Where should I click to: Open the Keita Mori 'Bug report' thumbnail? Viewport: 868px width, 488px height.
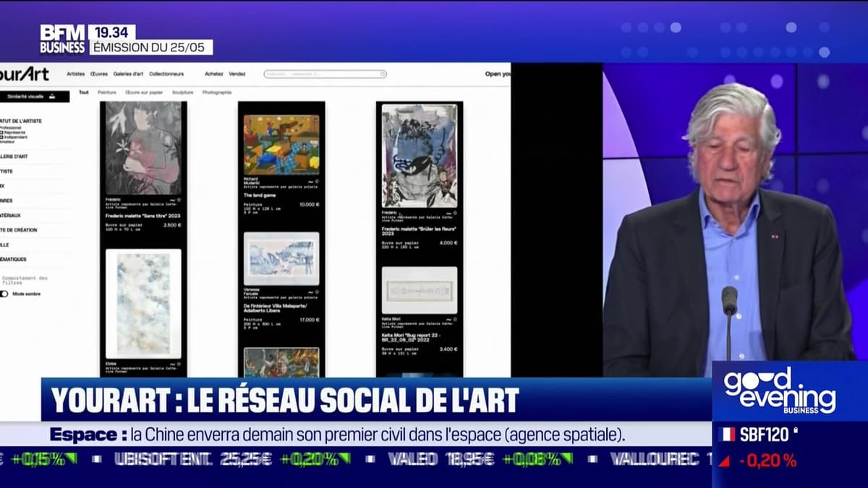(x=420, y=290)
